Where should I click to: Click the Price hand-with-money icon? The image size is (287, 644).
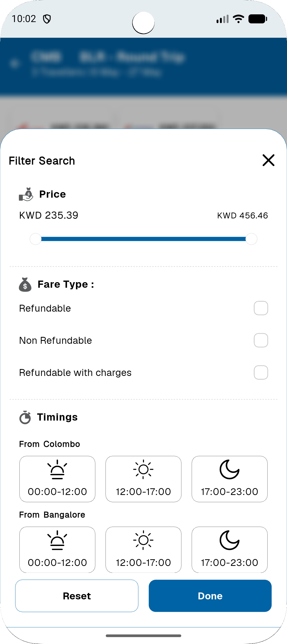26,194
